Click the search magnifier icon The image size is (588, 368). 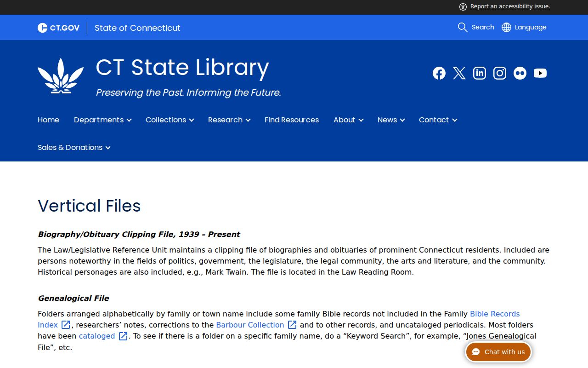point(463,28)
